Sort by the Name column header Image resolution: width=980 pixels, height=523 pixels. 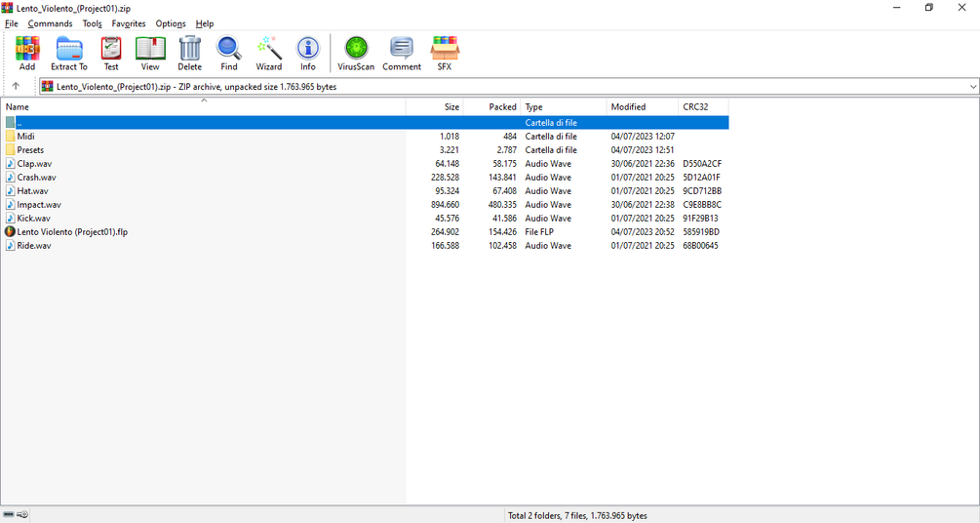click(x=203, y=107)
